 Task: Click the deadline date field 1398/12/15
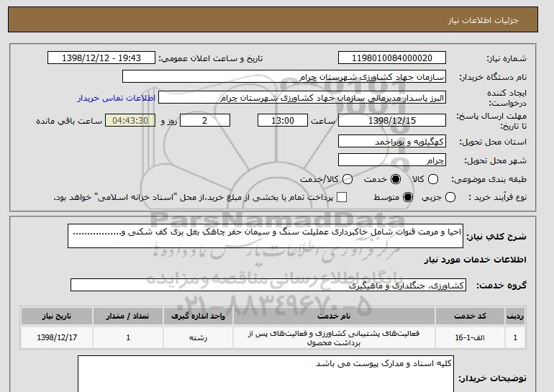[x=392, y=120]
